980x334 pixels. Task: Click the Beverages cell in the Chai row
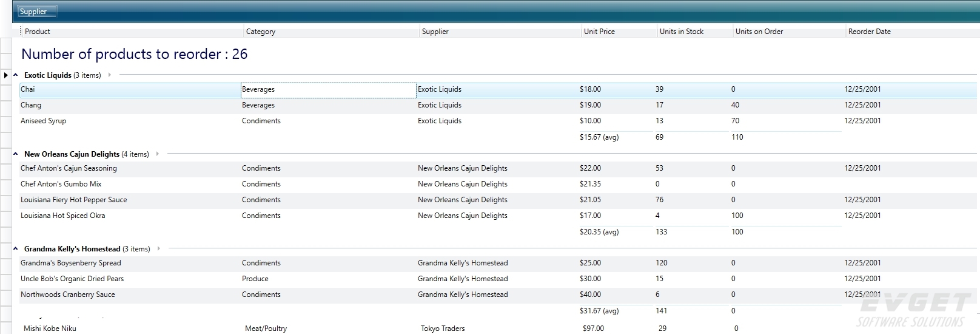[x=328, y=90]
